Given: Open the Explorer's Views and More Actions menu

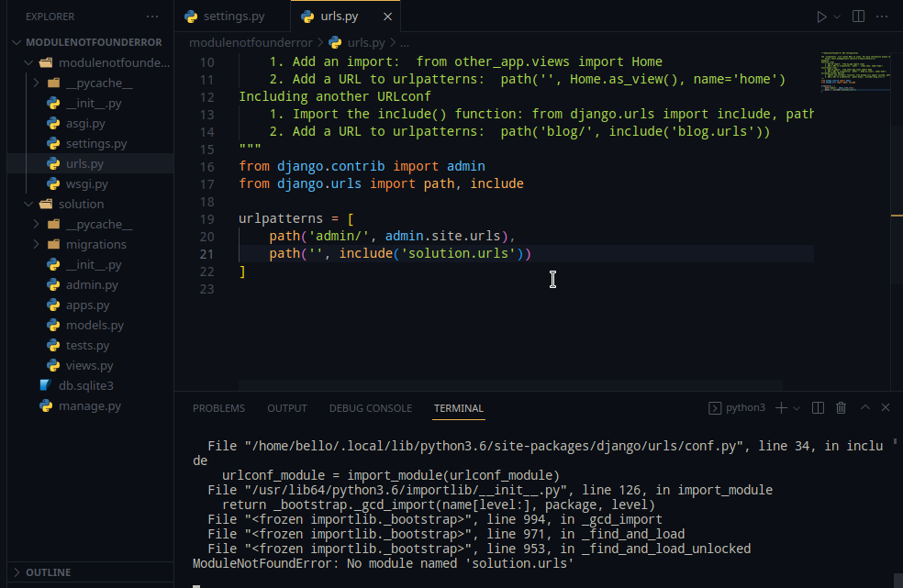Looking at the screenshot, I should [152, 17].
